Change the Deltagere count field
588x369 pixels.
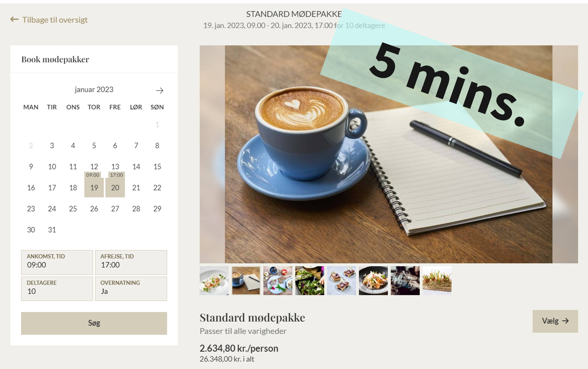57,289
